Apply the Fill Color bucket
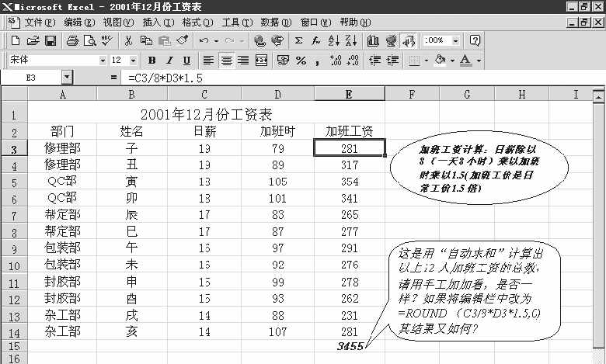This screenshot has width=606, height=364. point(440,61)
